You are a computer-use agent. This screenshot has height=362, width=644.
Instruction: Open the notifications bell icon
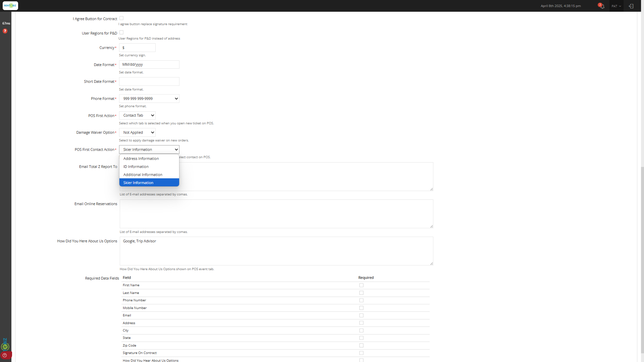[602, 6]
